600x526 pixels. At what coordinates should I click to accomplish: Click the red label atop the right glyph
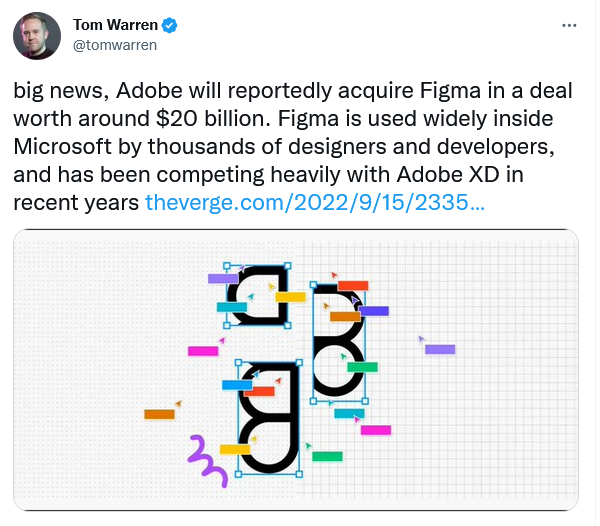(x=353, y=285)
